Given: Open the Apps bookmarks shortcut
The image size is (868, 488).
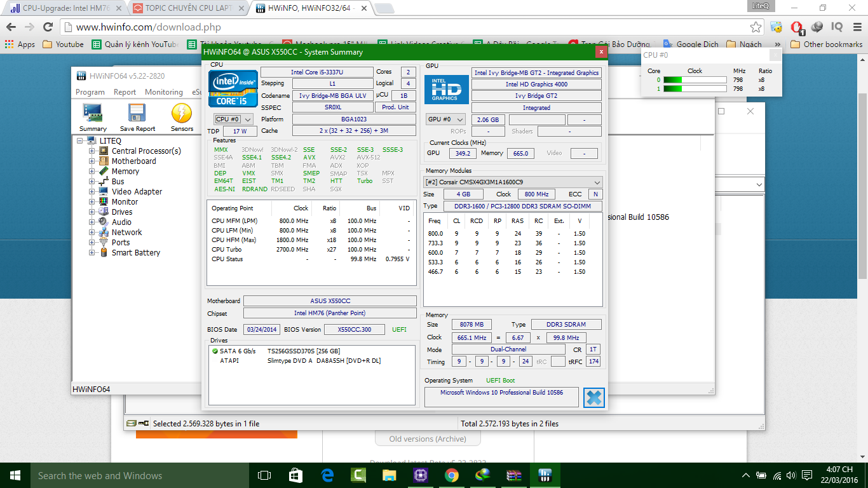Looking at the screenshot, I should pyautogui.click(x=20, y=44).
